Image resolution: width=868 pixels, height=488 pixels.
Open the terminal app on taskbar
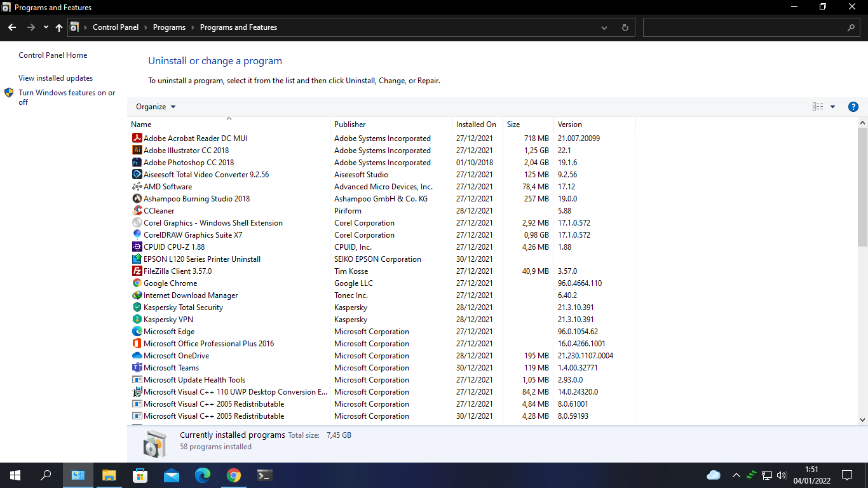264,475
